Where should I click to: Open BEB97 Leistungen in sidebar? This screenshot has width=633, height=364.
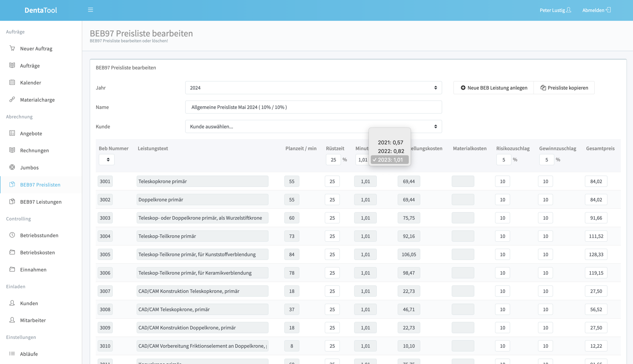coord(41,202)
